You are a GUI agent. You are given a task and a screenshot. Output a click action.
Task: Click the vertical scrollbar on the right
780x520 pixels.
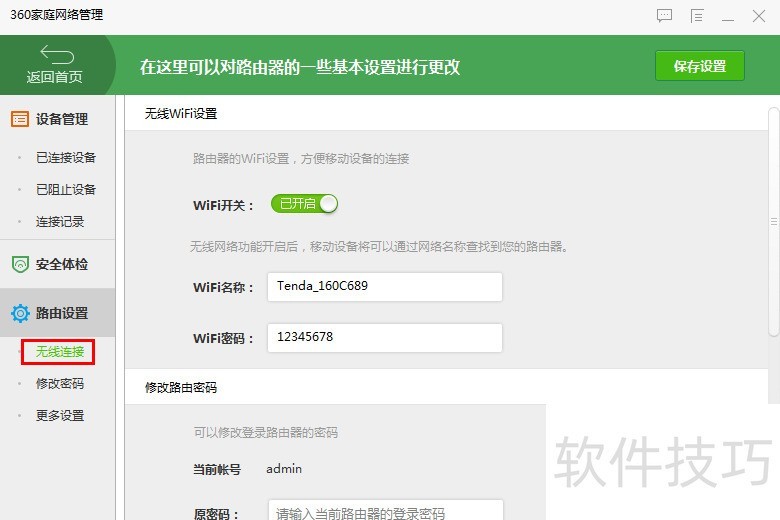(x=773, y=220)
